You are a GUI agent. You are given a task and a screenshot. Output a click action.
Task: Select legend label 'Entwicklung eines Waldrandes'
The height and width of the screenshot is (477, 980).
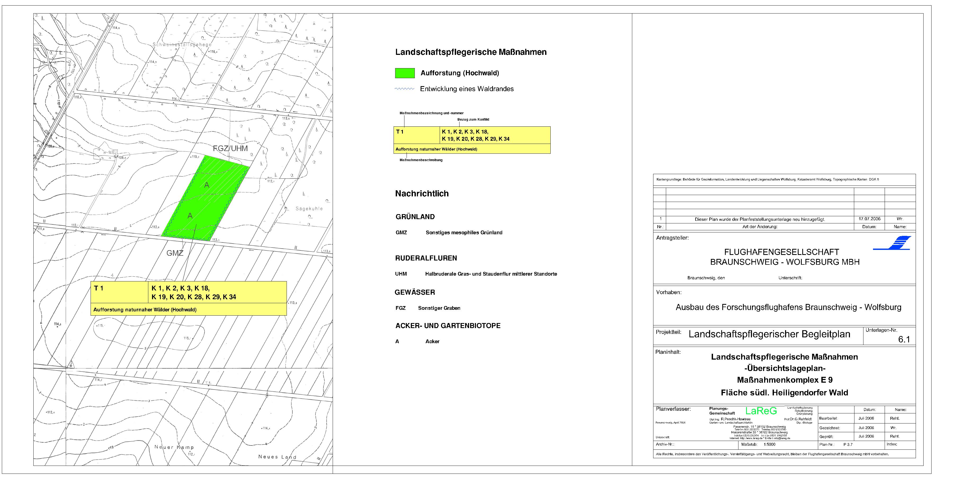point(467,89)
